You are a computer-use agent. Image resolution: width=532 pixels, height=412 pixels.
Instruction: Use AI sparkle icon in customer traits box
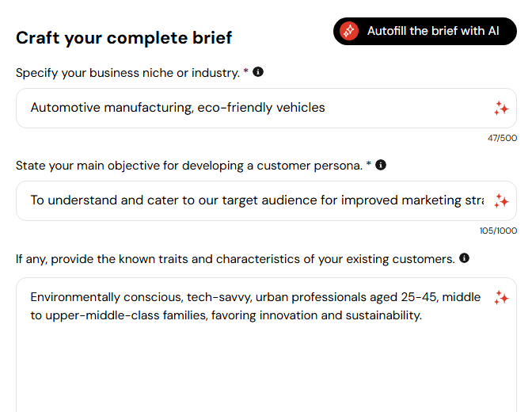501,298
